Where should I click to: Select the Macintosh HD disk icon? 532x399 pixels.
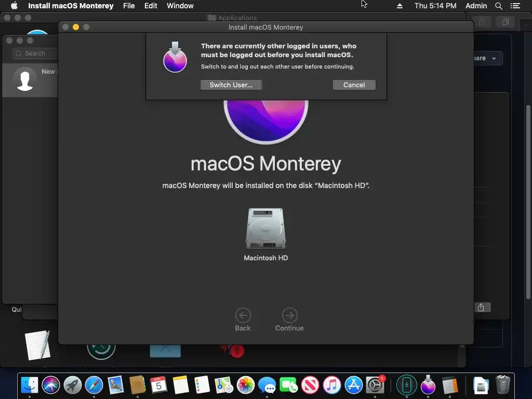pos(265,229)
